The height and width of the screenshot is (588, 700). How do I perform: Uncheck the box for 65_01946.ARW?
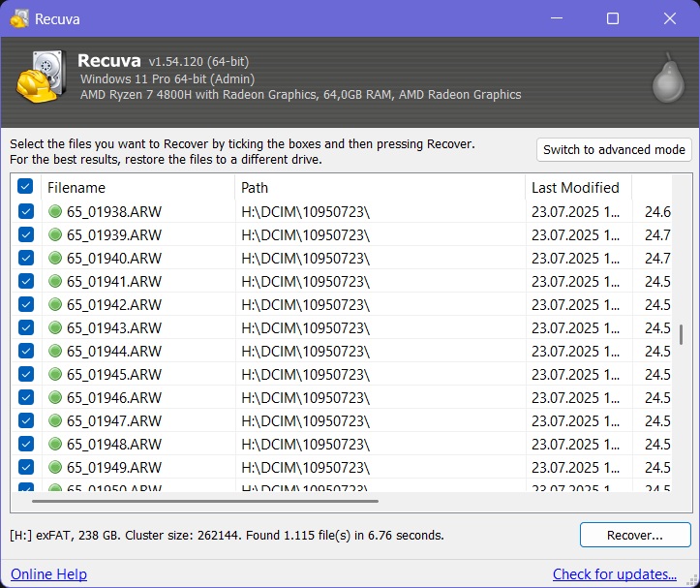(x=26, y=397)
